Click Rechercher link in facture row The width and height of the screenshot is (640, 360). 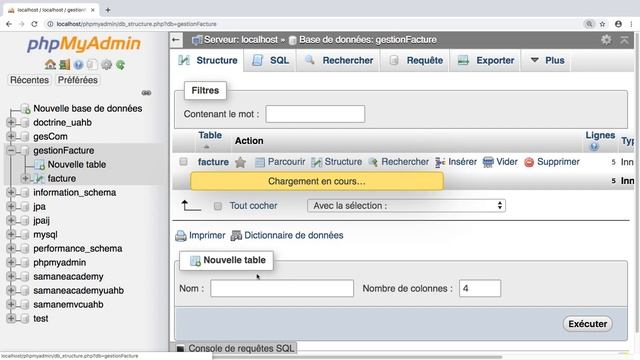pos(399,162)
